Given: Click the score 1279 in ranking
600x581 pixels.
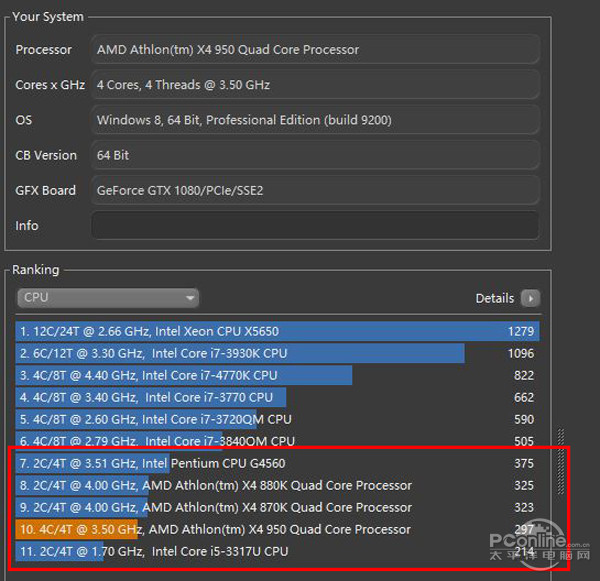Looking at the screenshot, I should pos(521,331).
